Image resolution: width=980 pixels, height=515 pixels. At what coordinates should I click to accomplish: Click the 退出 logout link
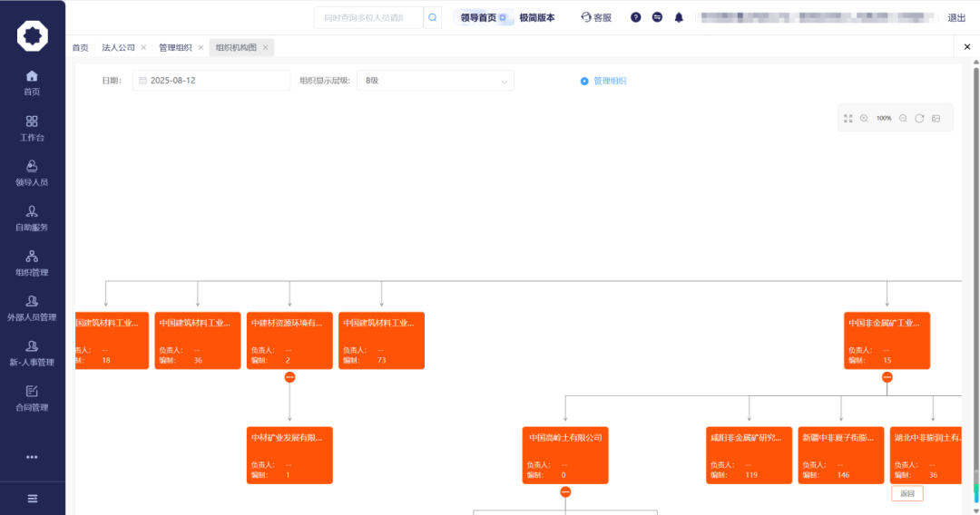(956, 17)
